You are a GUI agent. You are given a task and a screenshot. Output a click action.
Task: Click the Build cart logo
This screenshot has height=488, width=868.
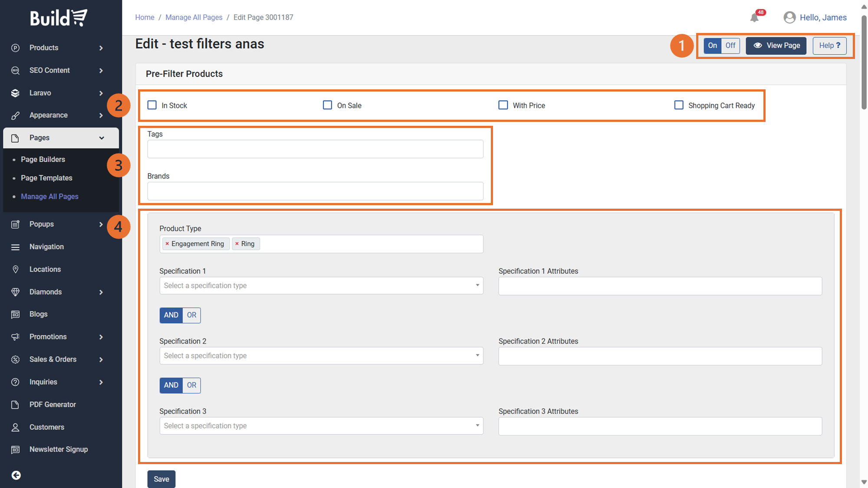pyautogui.click(x=59, y=18)
